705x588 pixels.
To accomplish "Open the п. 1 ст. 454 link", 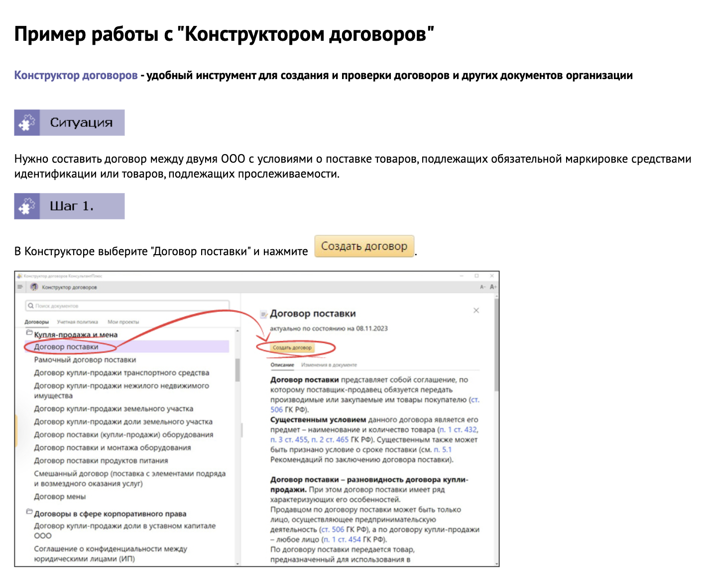I will coord(342,539).
